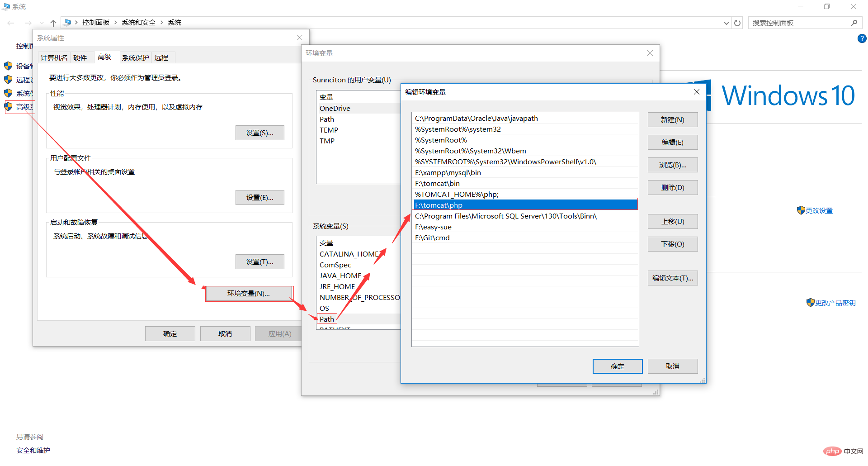Maximize or restore the System window
868x466 pixels.
[827, 6]
